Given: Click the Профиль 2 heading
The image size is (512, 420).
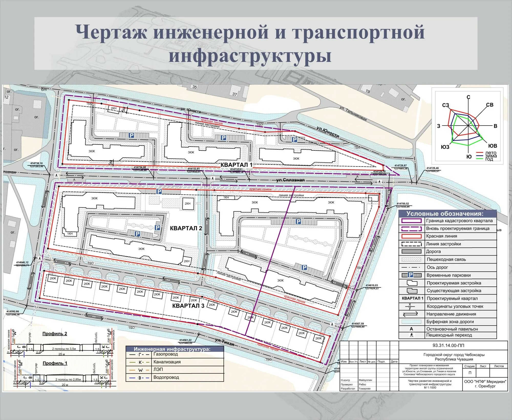Looking at the screenshot, I should tap(55, 334).
